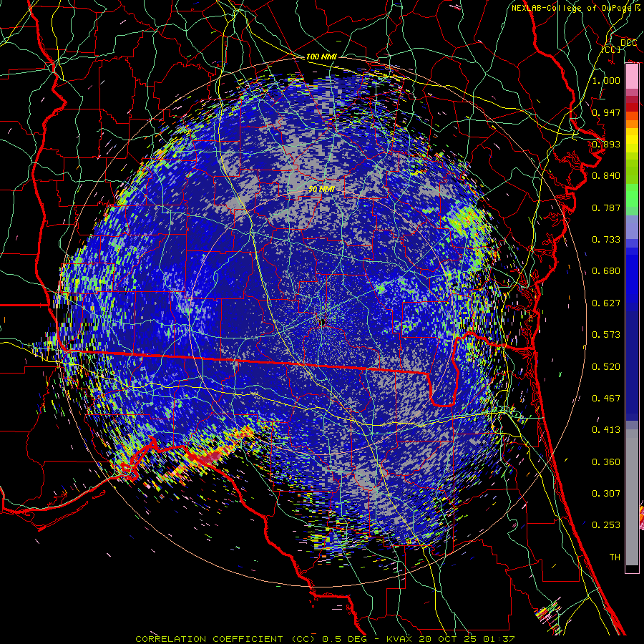Select the 0.680 scale value

point(606,271)
